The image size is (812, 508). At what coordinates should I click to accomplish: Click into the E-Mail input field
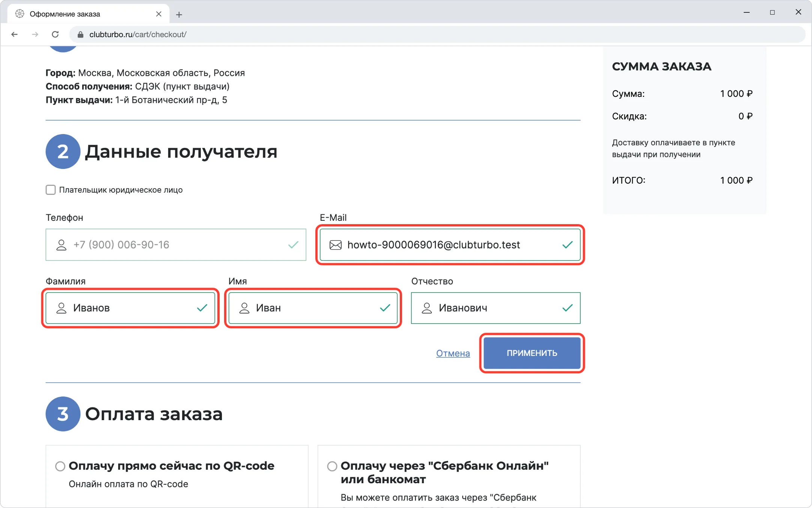click(450, 245)
